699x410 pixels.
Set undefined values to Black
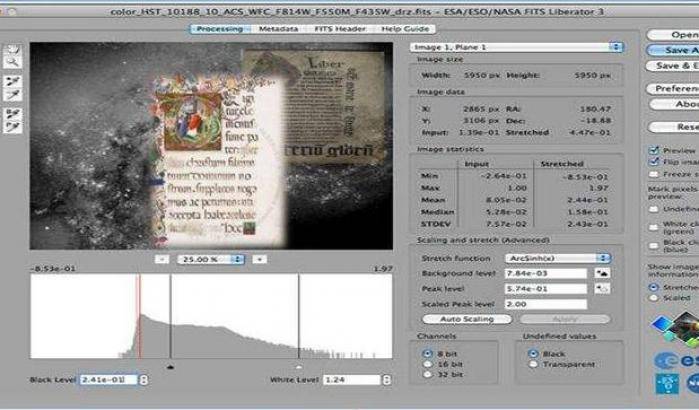pos(533,354)
